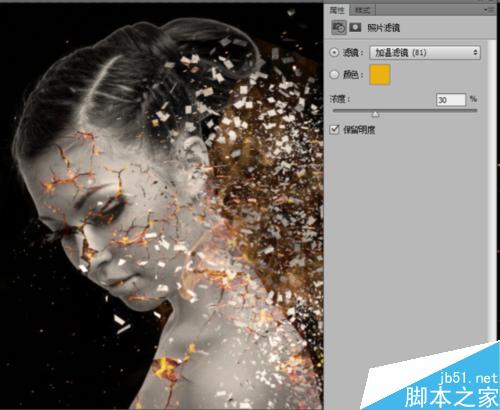Open the 样式 tab
The image size is (500, 410).
point(362,10)
